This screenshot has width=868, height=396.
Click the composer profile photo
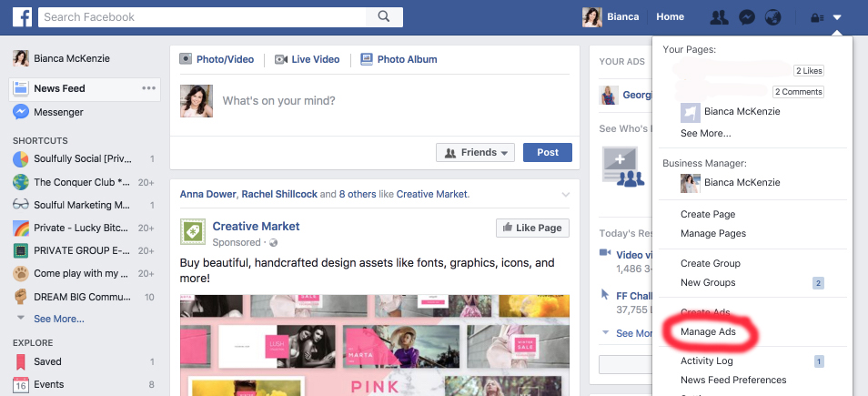click(x=197, y=101)
